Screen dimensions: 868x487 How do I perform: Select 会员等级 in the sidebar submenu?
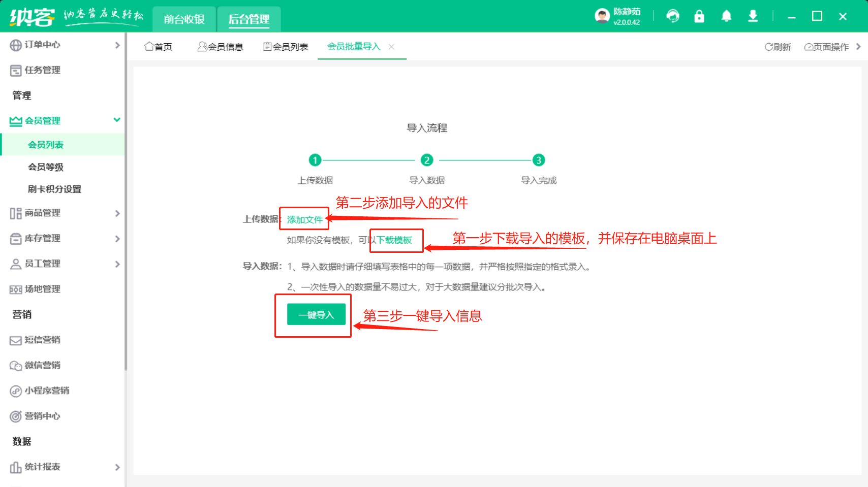tap(46, 167)
